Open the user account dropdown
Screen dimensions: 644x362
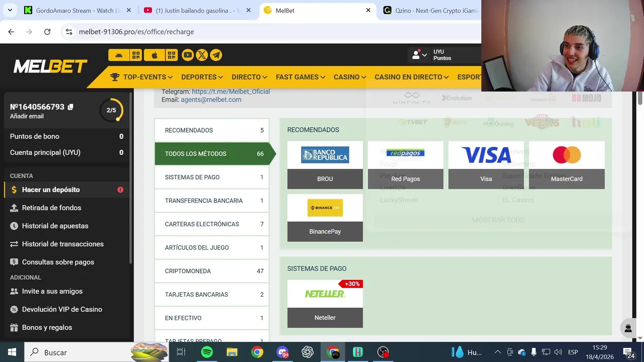[x=420, y=55]
